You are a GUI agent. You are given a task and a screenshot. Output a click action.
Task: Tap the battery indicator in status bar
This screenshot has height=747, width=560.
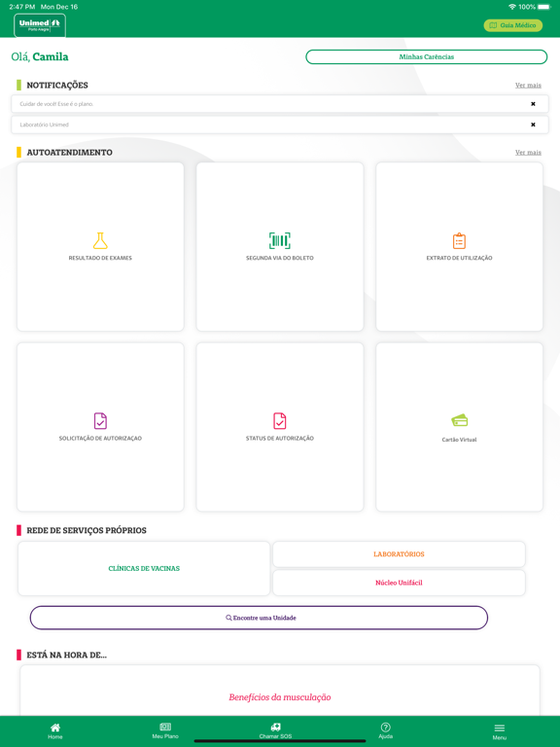(543, 7)
